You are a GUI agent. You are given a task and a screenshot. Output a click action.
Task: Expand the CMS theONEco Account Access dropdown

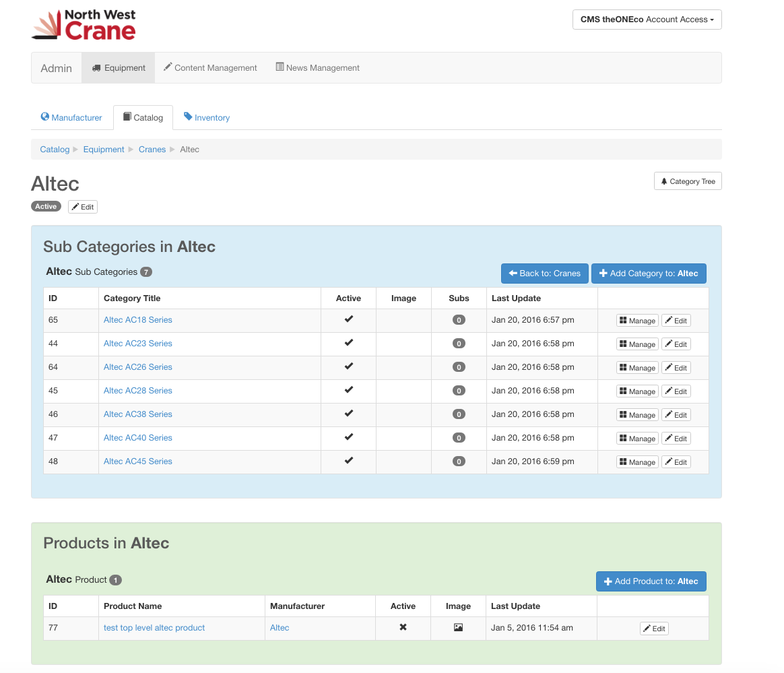pyautogui.click(x=647, y=20)
